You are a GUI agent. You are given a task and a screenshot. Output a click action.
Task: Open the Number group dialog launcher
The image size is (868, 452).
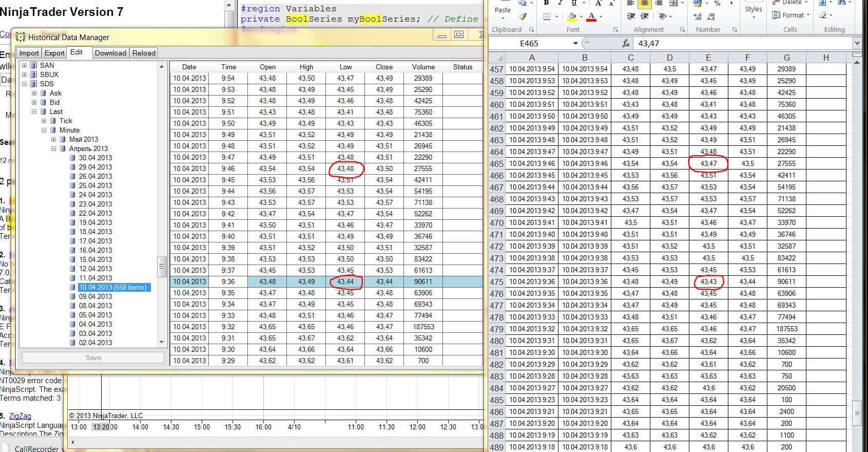click(735, 30)
